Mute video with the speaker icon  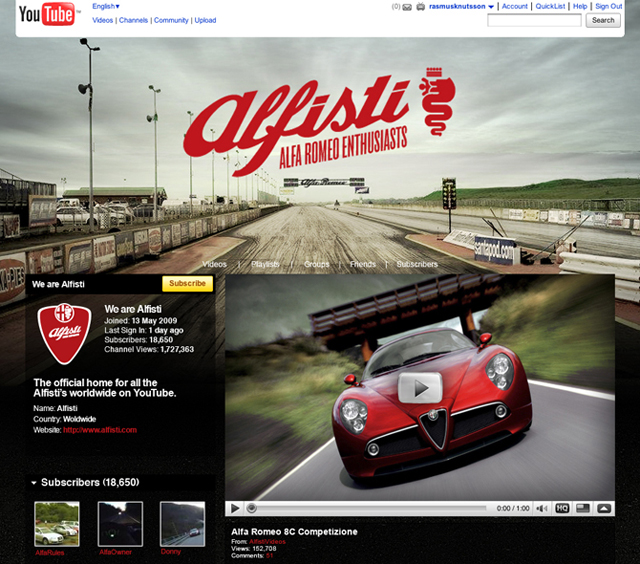point(542,508)
